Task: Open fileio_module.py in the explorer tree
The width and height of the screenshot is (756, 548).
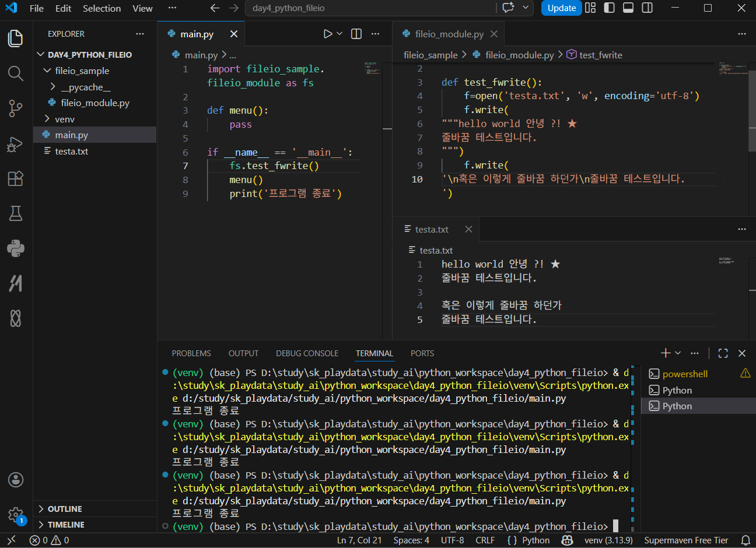Action: coord(95,103)
